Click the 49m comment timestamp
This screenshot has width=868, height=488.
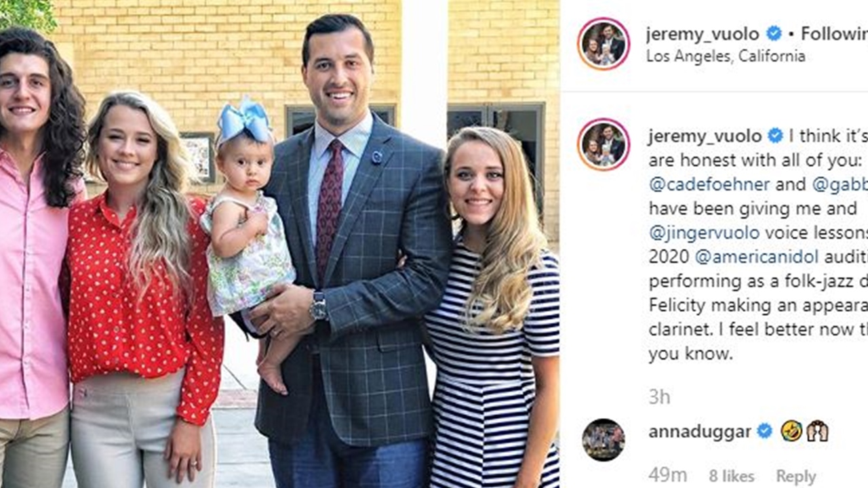point(667,476)
